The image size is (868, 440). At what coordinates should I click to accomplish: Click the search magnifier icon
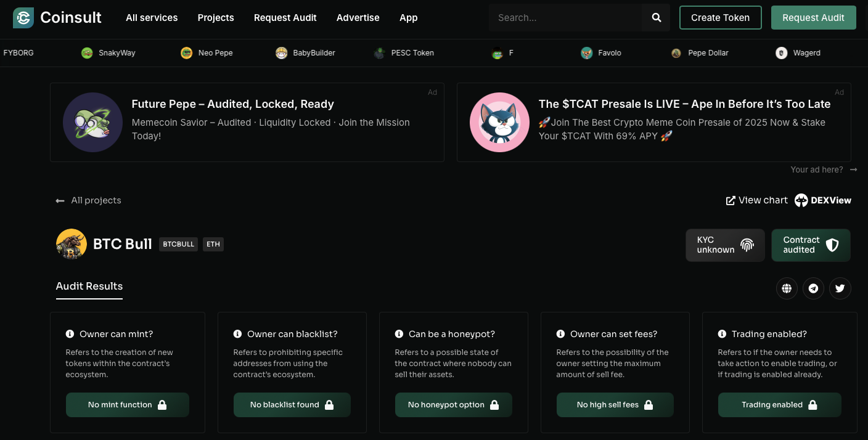656,18
